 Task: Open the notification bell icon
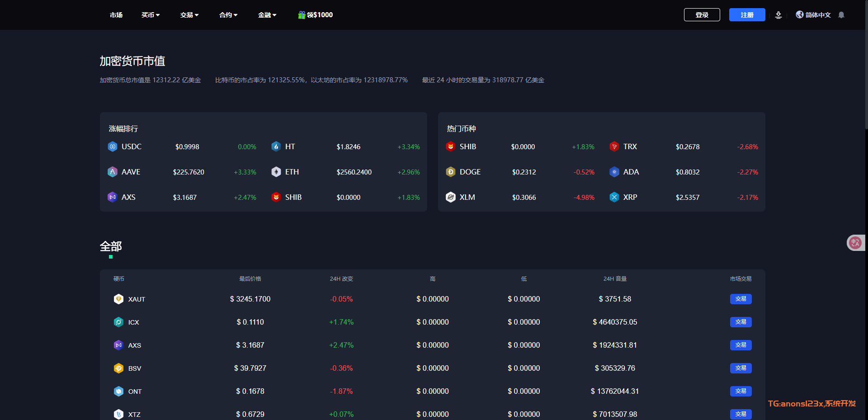coord(841,15)
